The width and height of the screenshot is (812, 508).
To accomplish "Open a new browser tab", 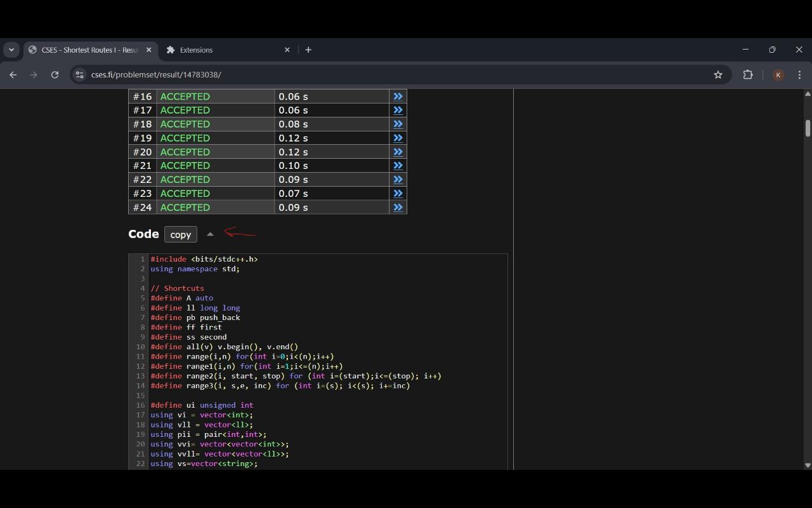I will pyautogui.click(x=308, y=50).
